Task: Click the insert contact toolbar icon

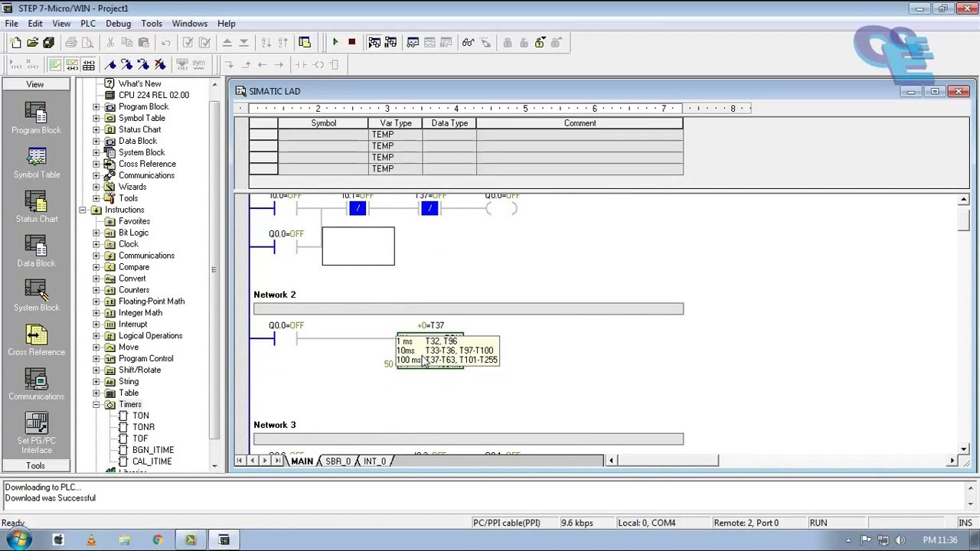Action: (302, 65)
